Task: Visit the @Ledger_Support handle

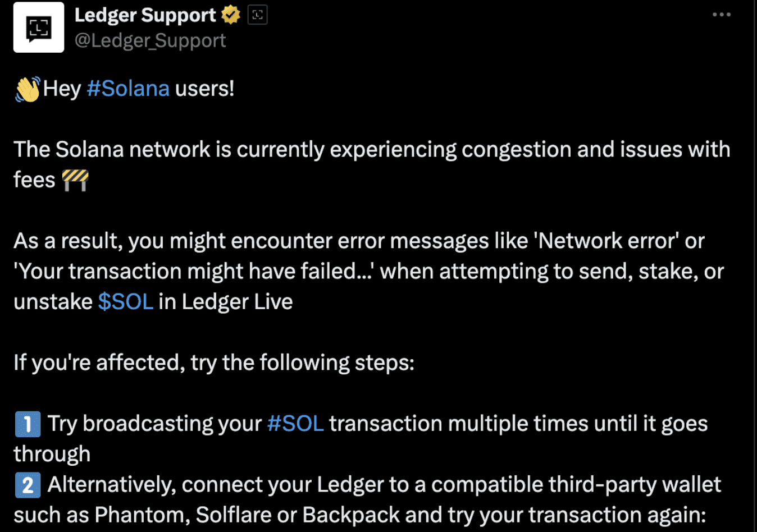Action: click(x=150, y=40)
